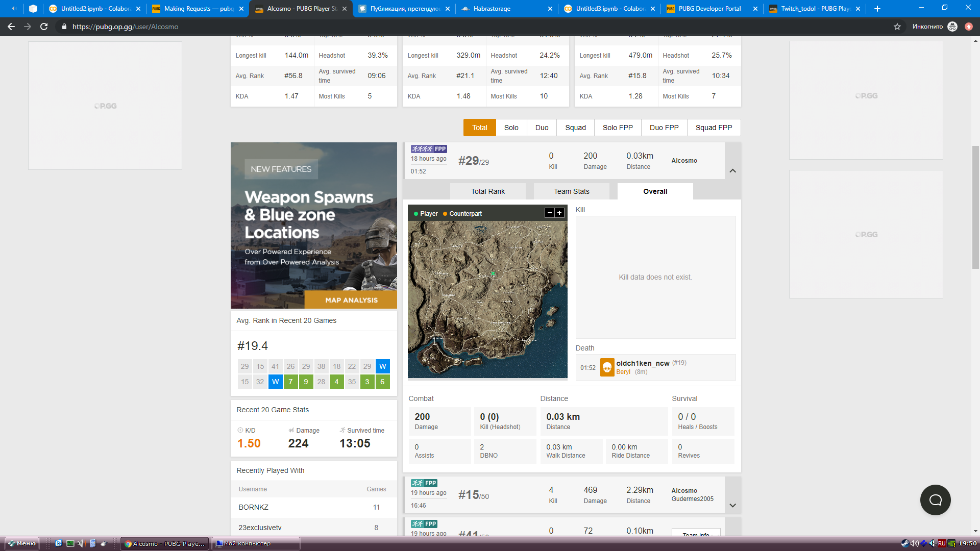Viewport: 980px width, 551px height.
Task: Zoom out the map with minus button
Action: coord(550,213)
